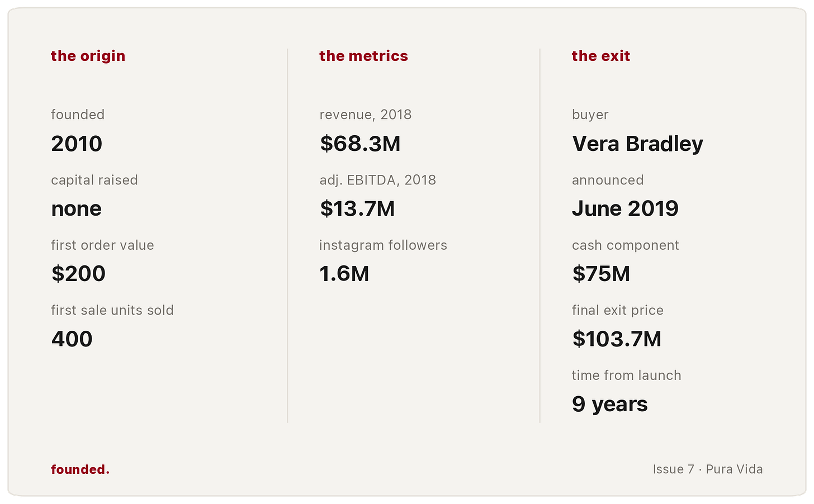Click the 'founded.' brand logo in footer
The width and height of the screenshot is (814, 504).
pos(80,469)
